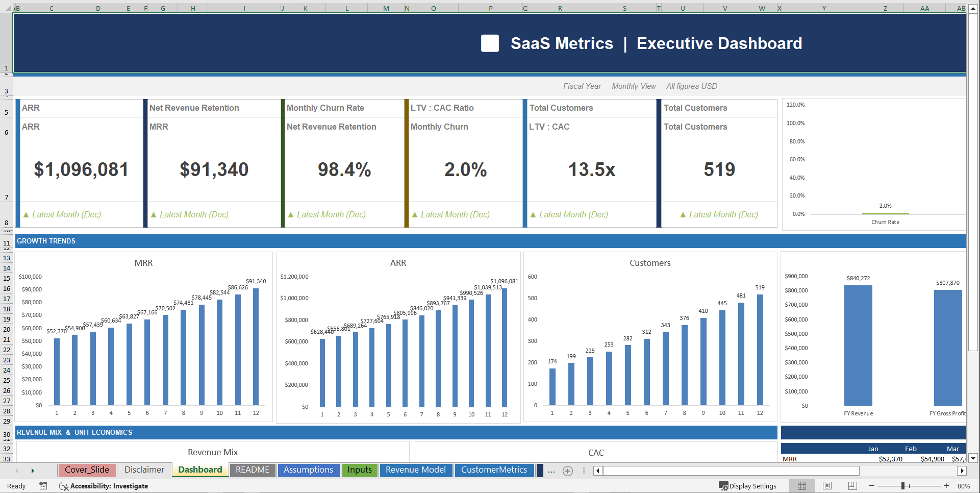
Task: Open the Assumptions sheet tab
Action: 308,470
